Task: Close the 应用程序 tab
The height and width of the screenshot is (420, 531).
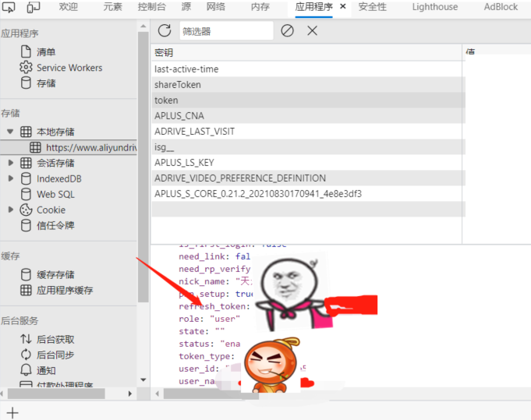Action: (343, 6)
